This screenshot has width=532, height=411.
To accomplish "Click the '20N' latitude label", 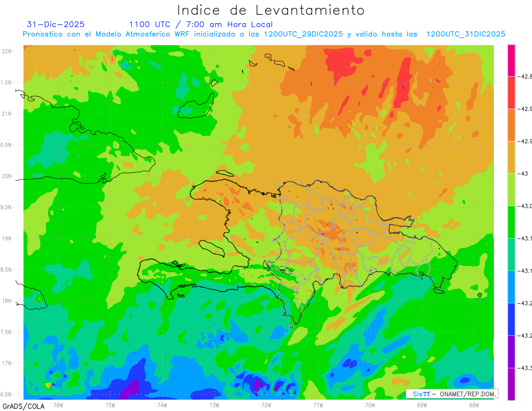I will pos(8,176).
